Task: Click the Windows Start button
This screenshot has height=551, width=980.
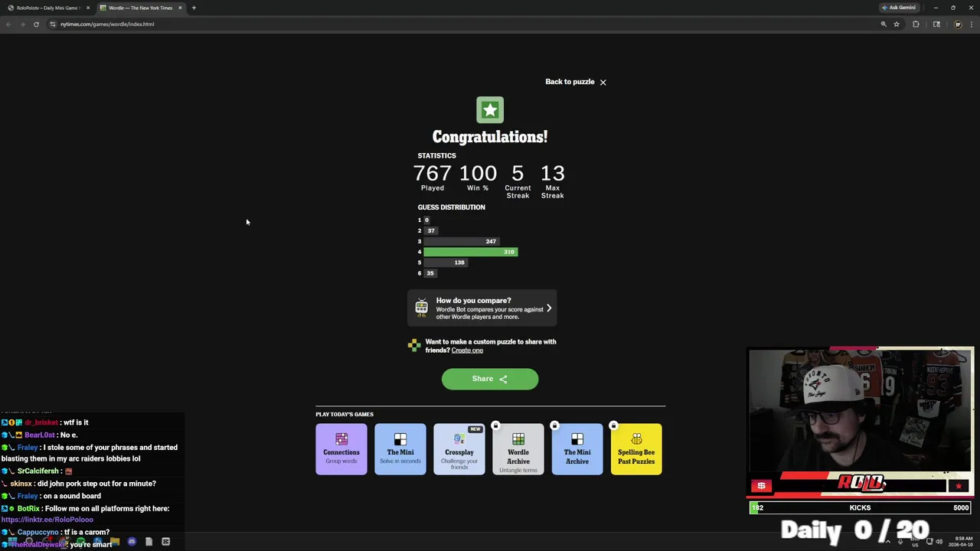Action: [x=12, y=542]
